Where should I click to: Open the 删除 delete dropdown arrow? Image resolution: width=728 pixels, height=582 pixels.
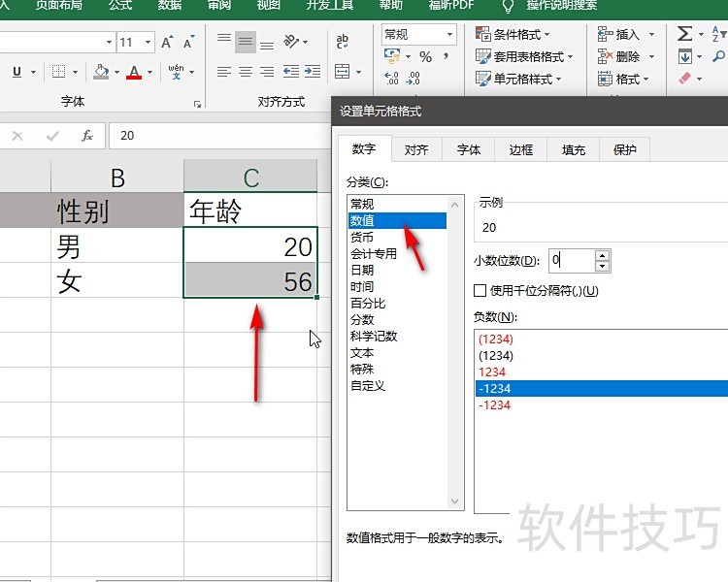(x=652, y=56)
